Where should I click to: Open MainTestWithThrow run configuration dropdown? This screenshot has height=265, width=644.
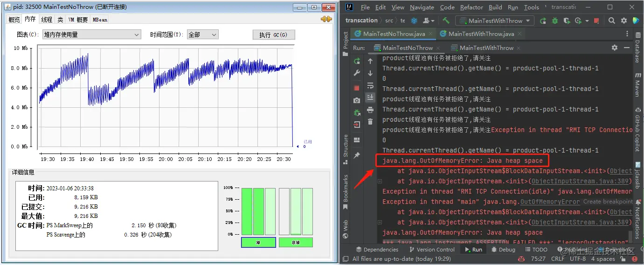tap(495, 21)
